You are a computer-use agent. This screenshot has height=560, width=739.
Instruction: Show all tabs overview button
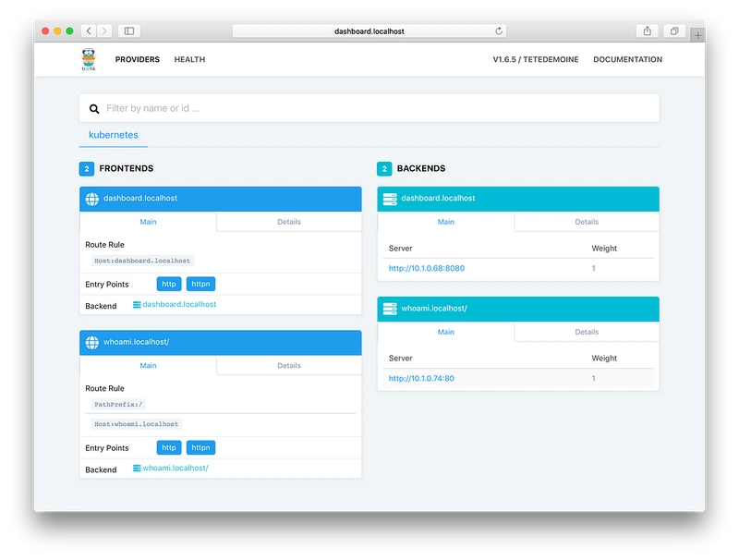tap(674, 31)
